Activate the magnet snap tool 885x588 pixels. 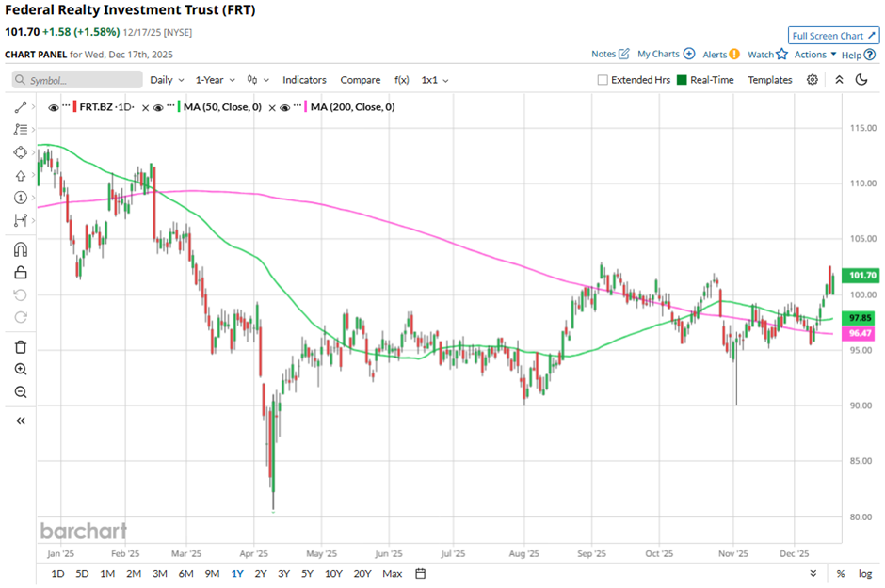pyautogui.click(x=20, y=249)
